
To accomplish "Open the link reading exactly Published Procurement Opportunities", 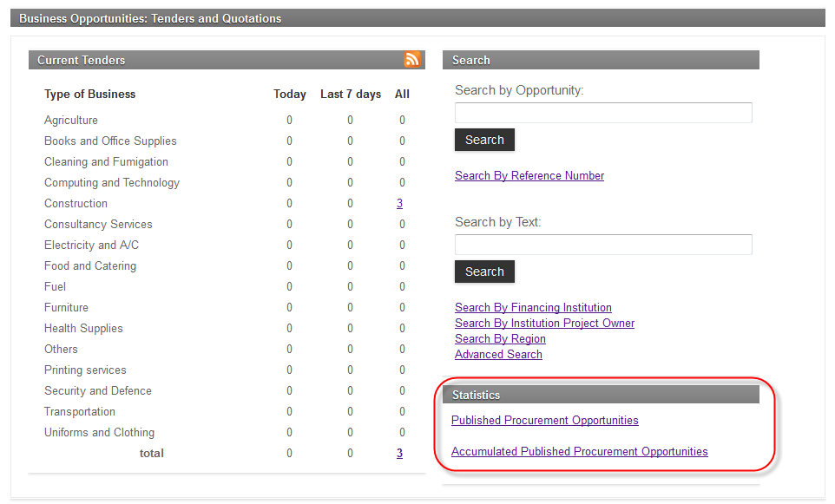I will point(544,420).
